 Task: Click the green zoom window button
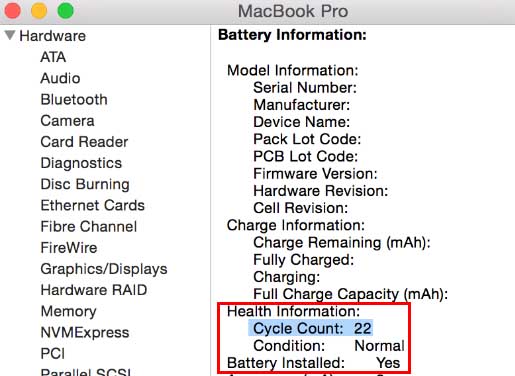[66, 11]
